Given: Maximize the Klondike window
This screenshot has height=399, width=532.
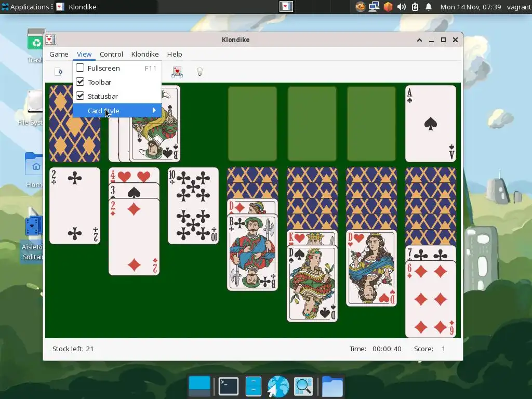Looking at the screenshot, I should point(443,39).
